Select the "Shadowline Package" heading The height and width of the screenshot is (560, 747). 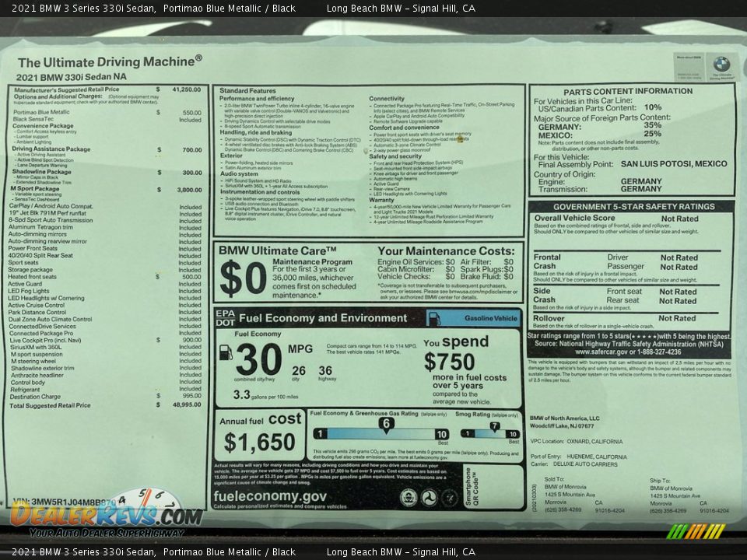pos(41,171)
